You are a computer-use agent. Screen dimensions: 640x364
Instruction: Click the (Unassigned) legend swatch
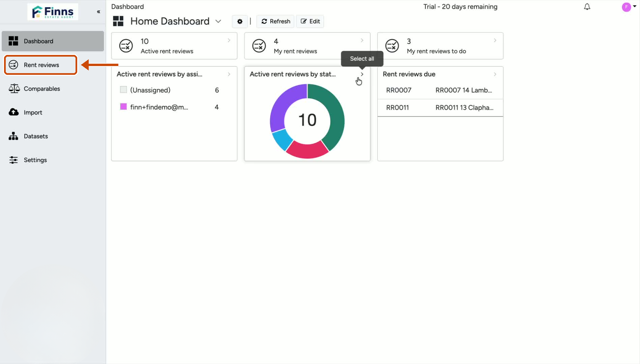[x=123, y=90]
